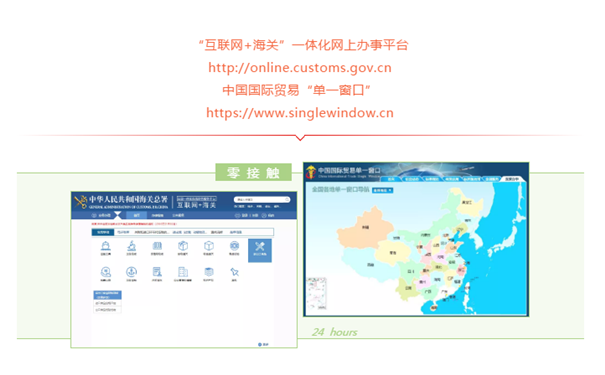Select Heilongjiang province on the map
This screenshot has width=605, height=375.
pos(466,202)
